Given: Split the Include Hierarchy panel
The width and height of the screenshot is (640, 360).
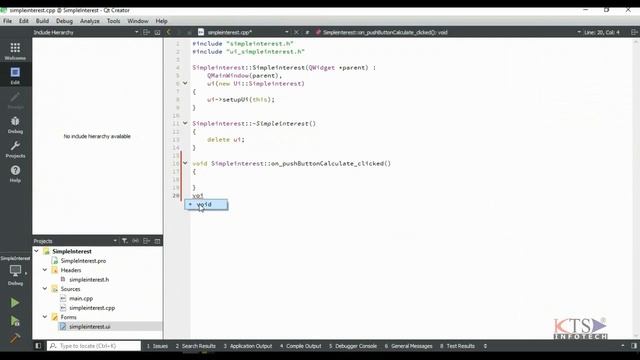Looking at the screenshot, I should [x=147, y=32].
